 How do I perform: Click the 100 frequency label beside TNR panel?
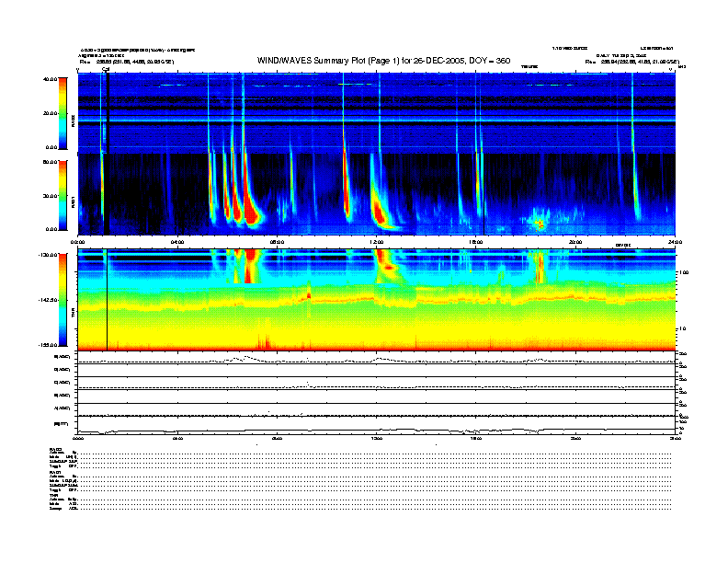pos(684,272)
